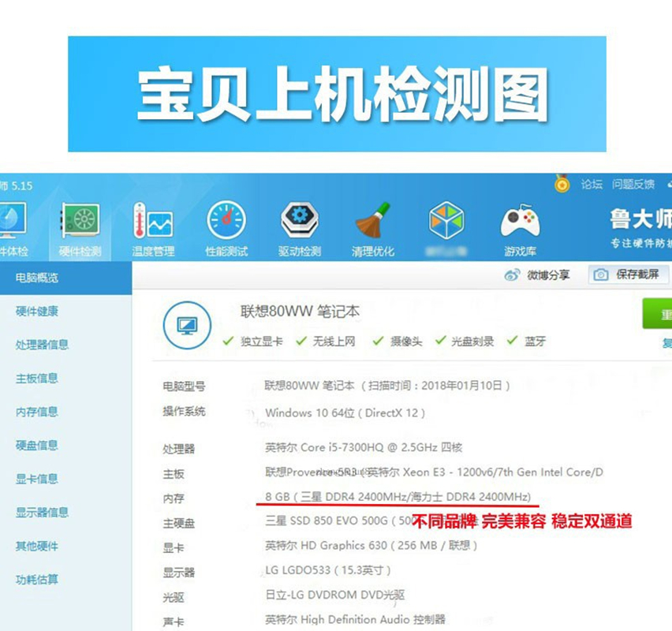Open the 温度管理 temperature management icon

(153, 220)
